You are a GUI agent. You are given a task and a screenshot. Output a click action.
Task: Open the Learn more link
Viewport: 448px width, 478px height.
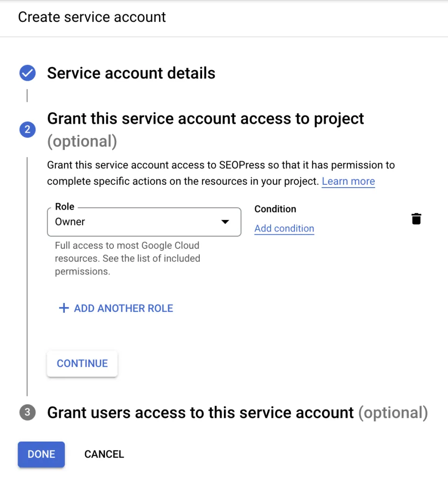pos(348,181)
